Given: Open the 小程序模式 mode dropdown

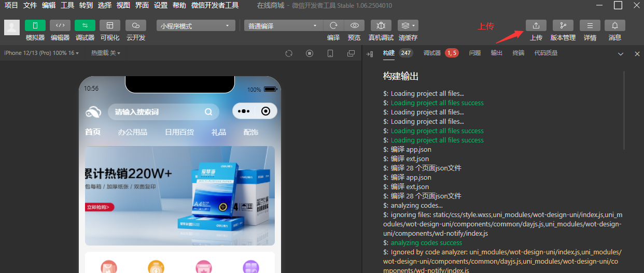Looking at the screenshot, I should 196,26.
